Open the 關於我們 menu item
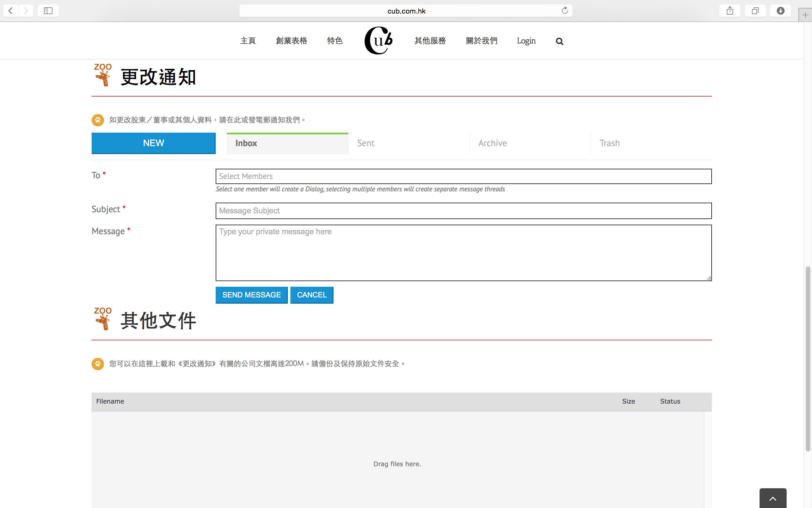Screen dimensions: 812x508 [482, 41]
